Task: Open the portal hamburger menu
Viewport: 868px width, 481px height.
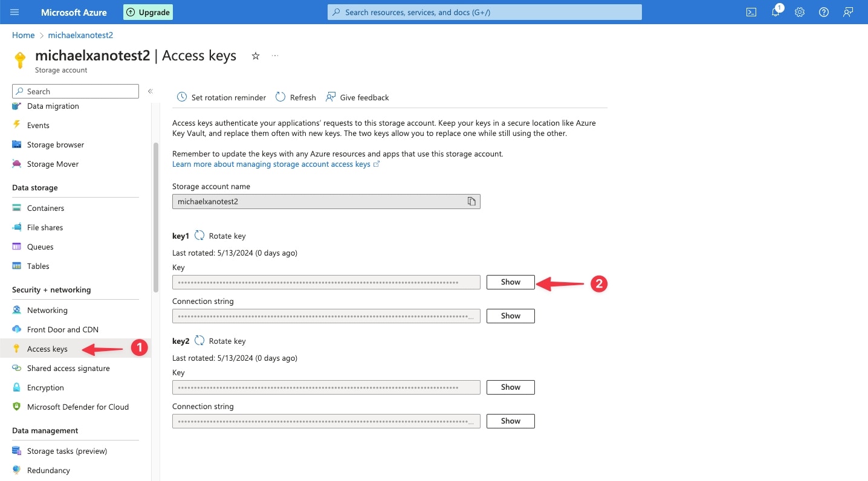Action: (15, 12)
